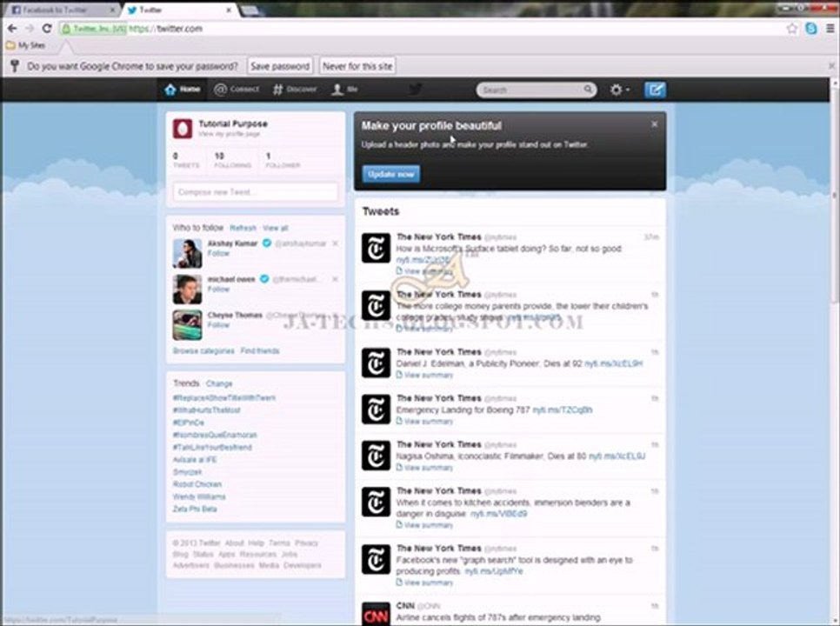The width and height of the screenshot is (840, 626).
Task: Open the Zeta Phi Beta trend
Action: pos(195,509)
